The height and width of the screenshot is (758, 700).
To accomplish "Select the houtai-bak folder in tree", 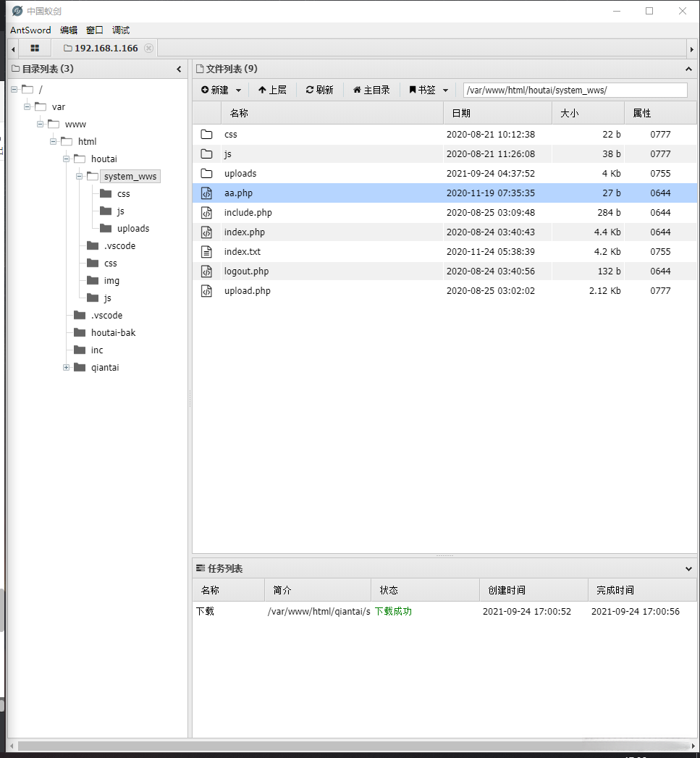I will 113,332.
